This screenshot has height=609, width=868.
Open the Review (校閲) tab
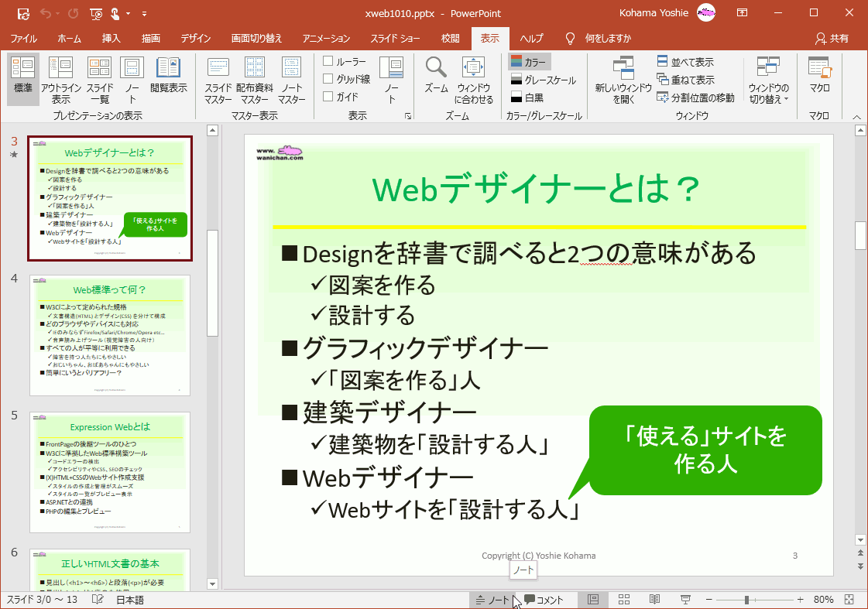450,38
